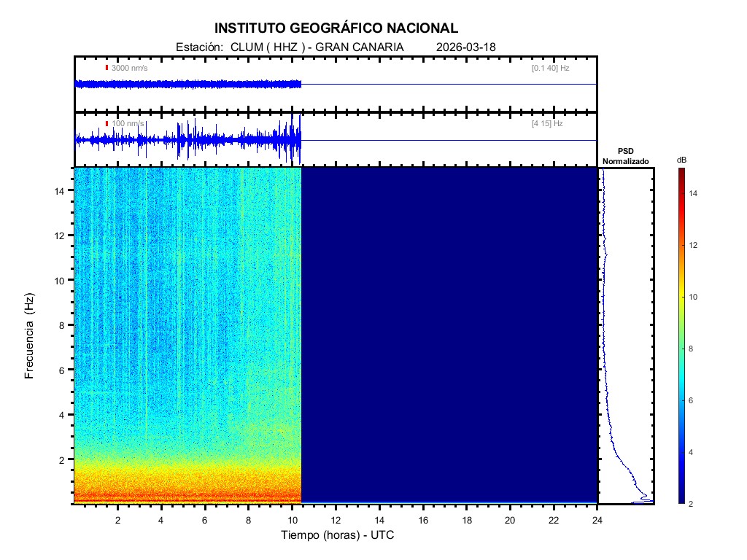
Task: Click the red 100 nm/s scale marker
Action: pyautogui.click(x=107, y=124)
